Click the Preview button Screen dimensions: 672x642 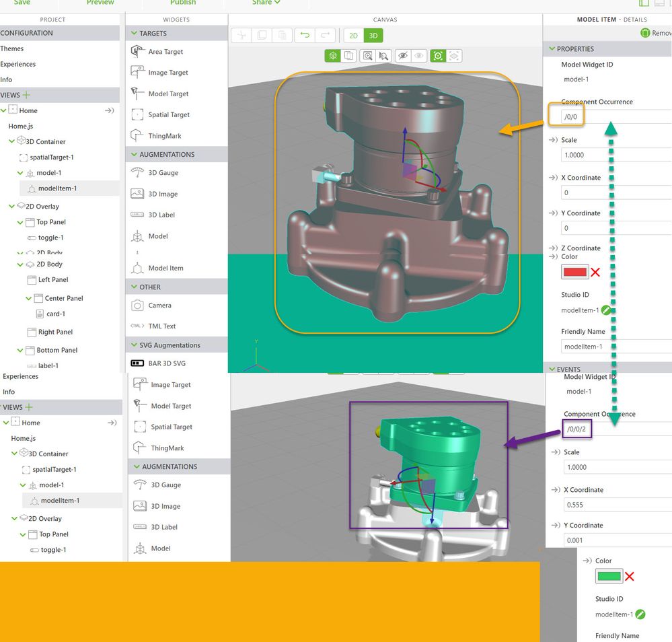pyautogui.click(x=100, y=3)
